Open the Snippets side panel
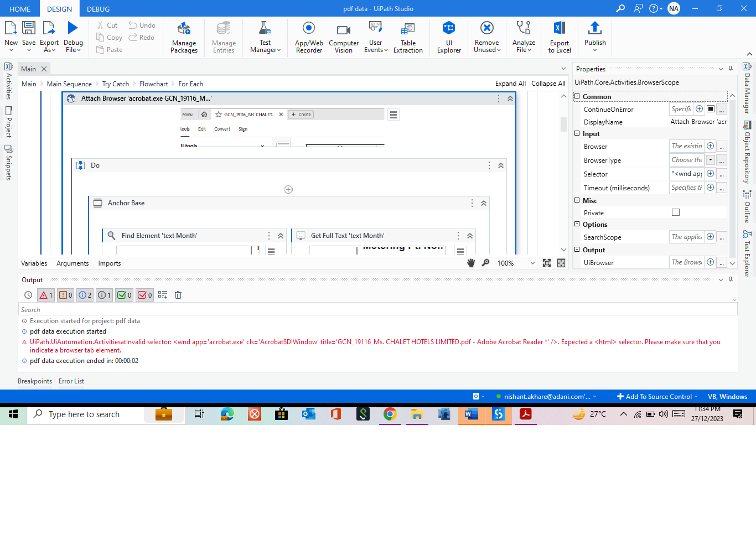This screenshot has width=756, height=550. coord(9,163)
